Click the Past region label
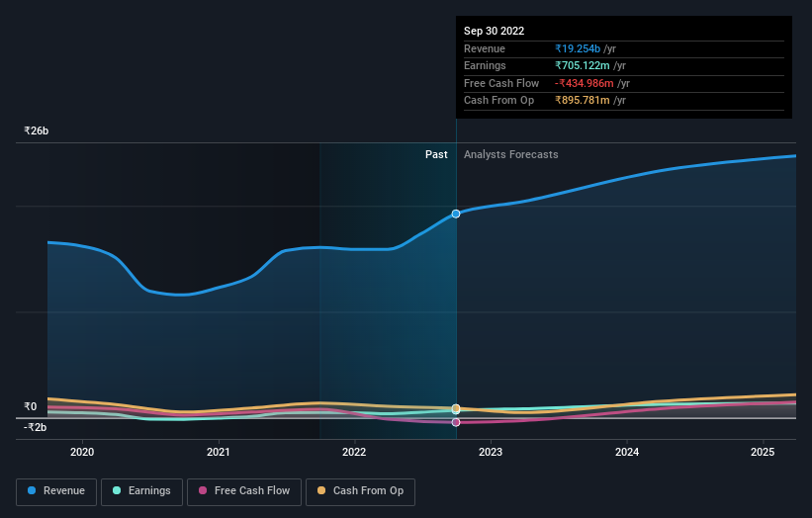The height and width of the screenshot is (518, 812). (436, 154)
